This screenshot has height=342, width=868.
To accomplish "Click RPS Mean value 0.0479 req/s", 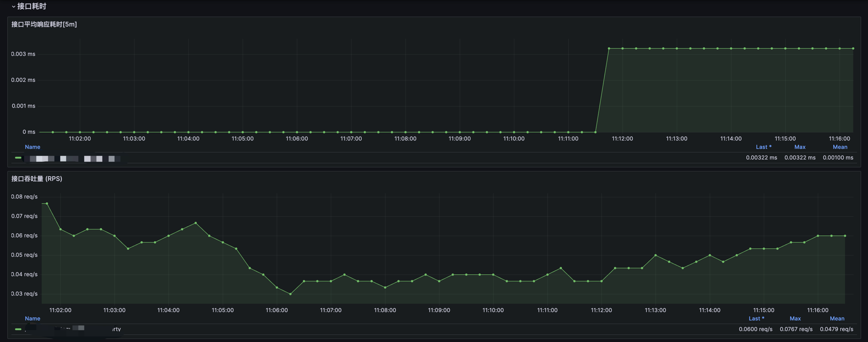I will (836, 329).
